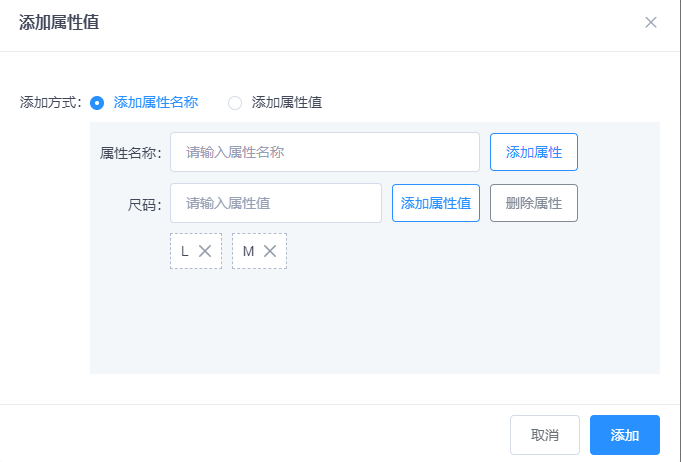Focus the 请输入属性名称 input field
This screenshot has height=462, width=681.
point(324,152)
